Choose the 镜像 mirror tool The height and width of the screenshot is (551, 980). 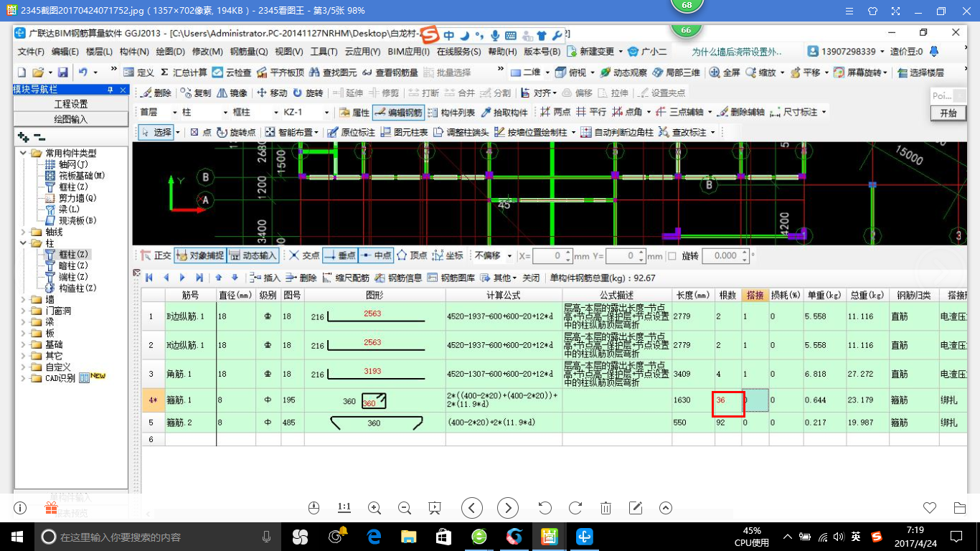coord(232,93)
